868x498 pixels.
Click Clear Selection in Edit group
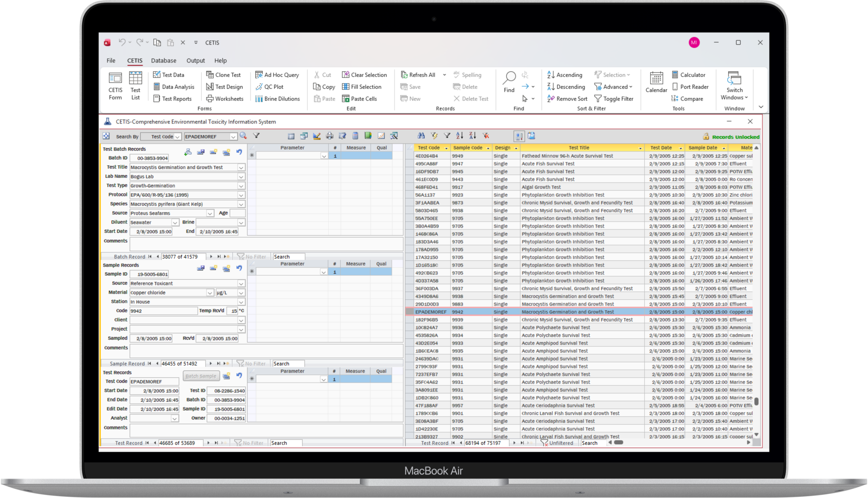point(364,75)
